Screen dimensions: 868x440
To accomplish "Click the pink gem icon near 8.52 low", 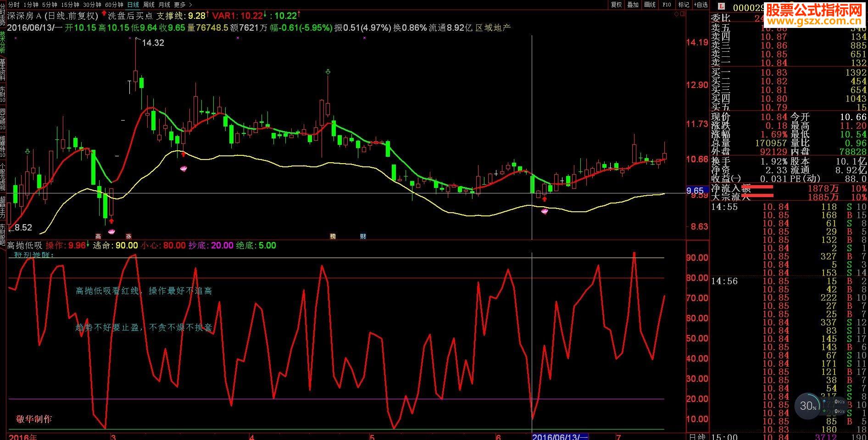I will pos(111,231).
